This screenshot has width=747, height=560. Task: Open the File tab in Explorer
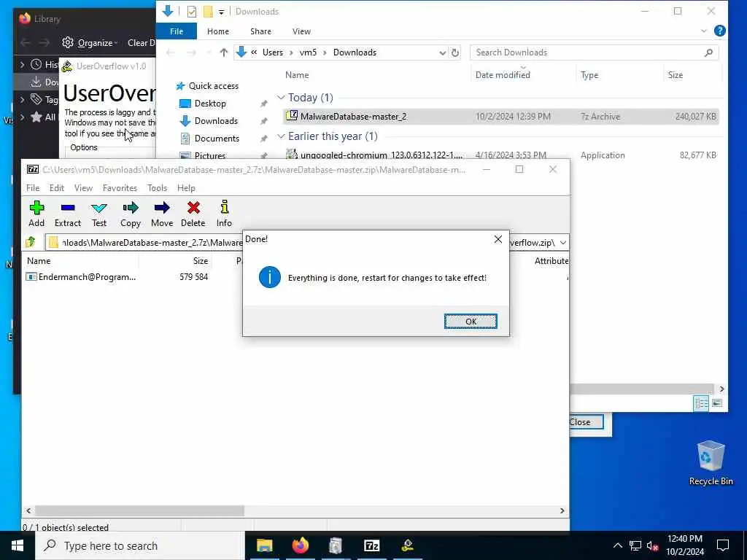(x=177, y=31)
